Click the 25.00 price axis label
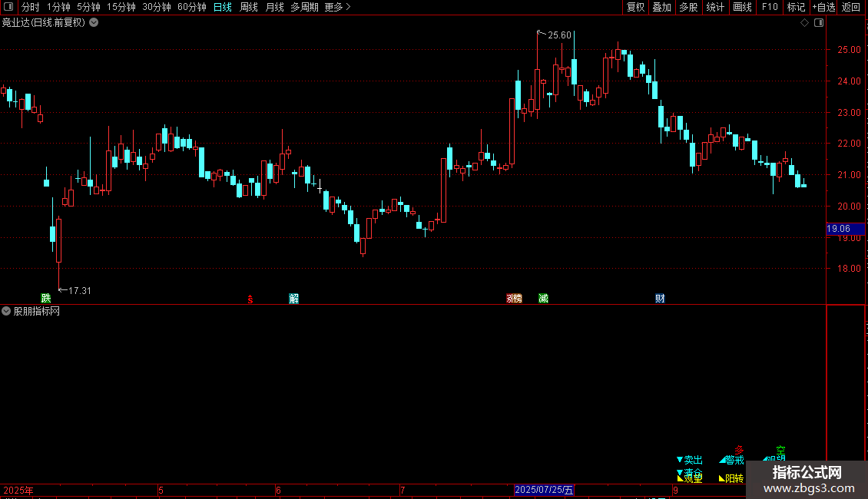 click(x=849, y=50)
